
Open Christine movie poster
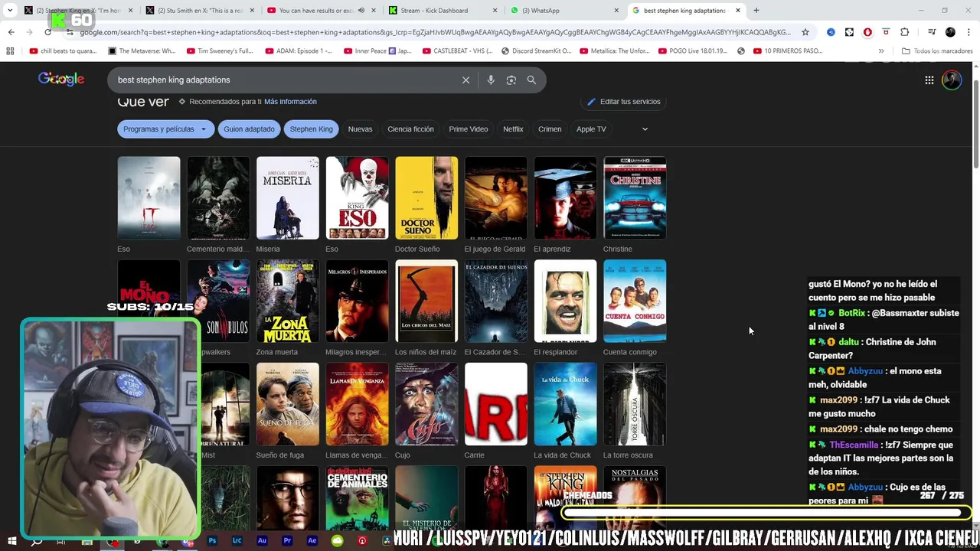(635, 198)
